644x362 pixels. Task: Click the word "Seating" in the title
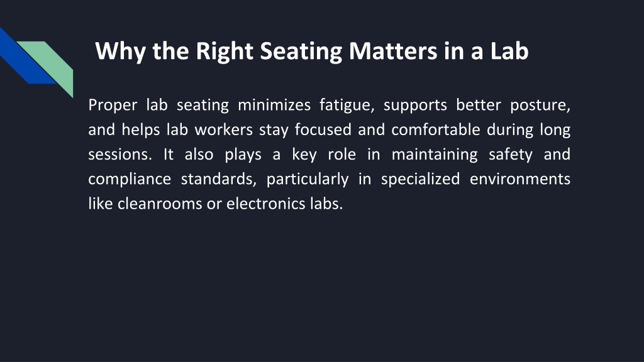point(301,52)
